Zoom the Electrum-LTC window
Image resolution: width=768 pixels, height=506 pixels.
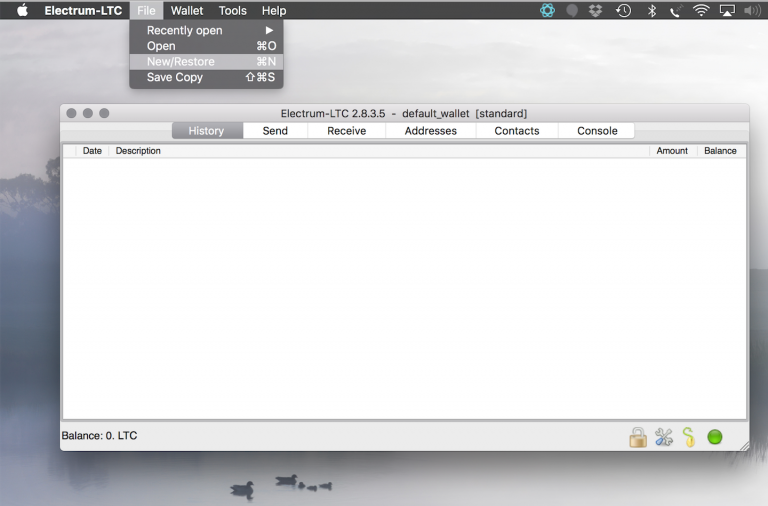pyautogui.click(x=104, y=113)
